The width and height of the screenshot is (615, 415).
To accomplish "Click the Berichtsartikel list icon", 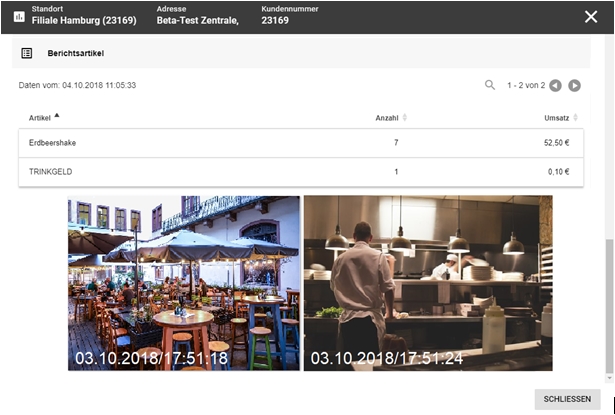I will click(x=27, y=53).
